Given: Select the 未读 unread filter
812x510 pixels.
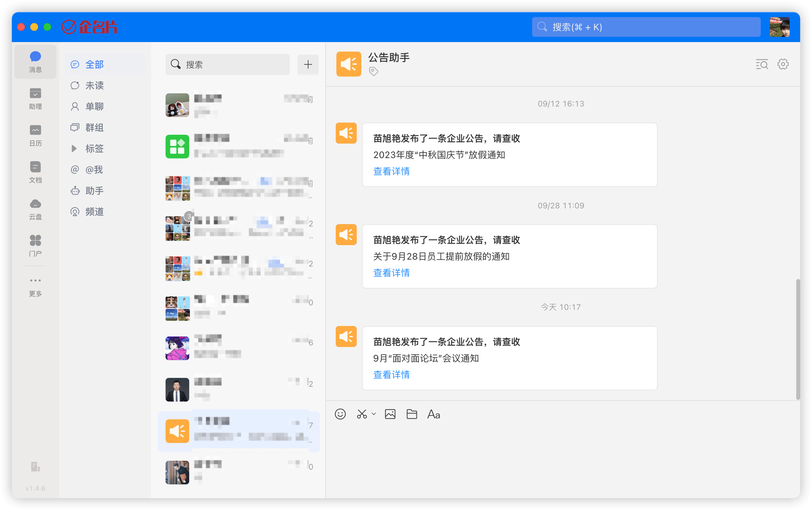Looking at the screenshot, I should pyautogui.click(x=94, y=86).
